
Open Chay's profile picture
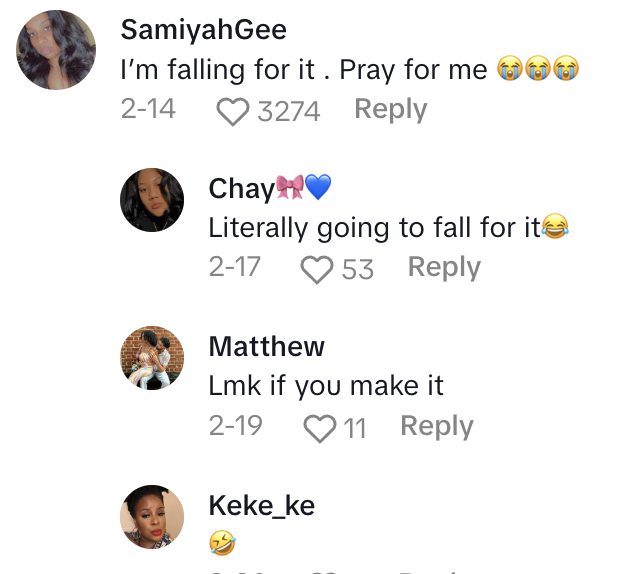click(x=152, y=200)
